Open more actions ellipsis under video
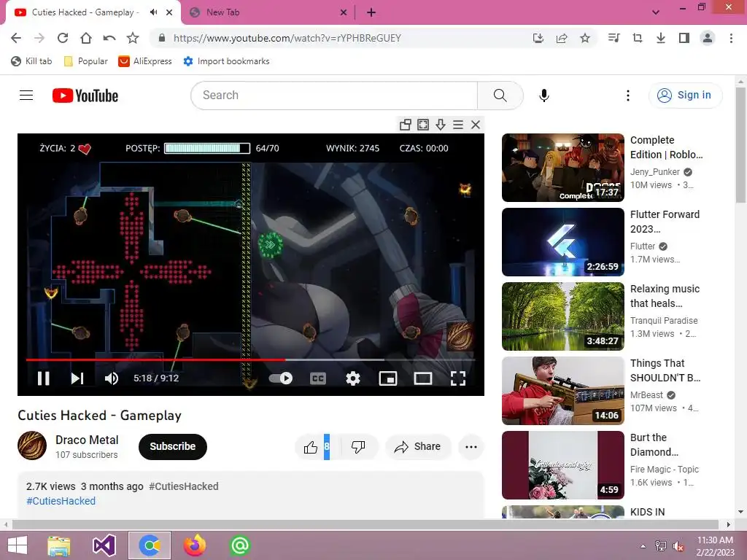The width and height of the screenshot is (747, 560). (x=471, y=447)
